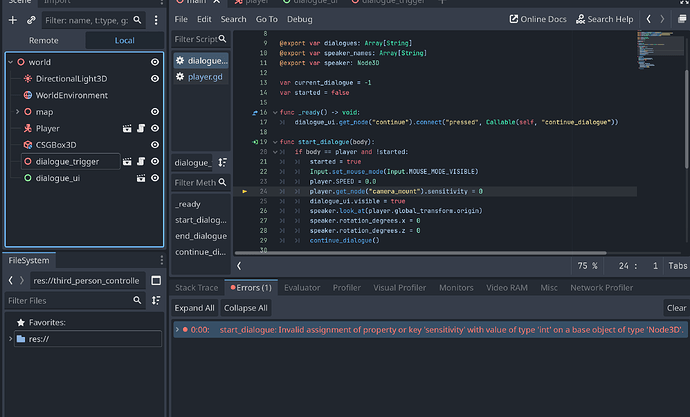Viewport: 690px width, 417px height.
Task: Click the Collapse All button
Action: click(x=245, y=308)
